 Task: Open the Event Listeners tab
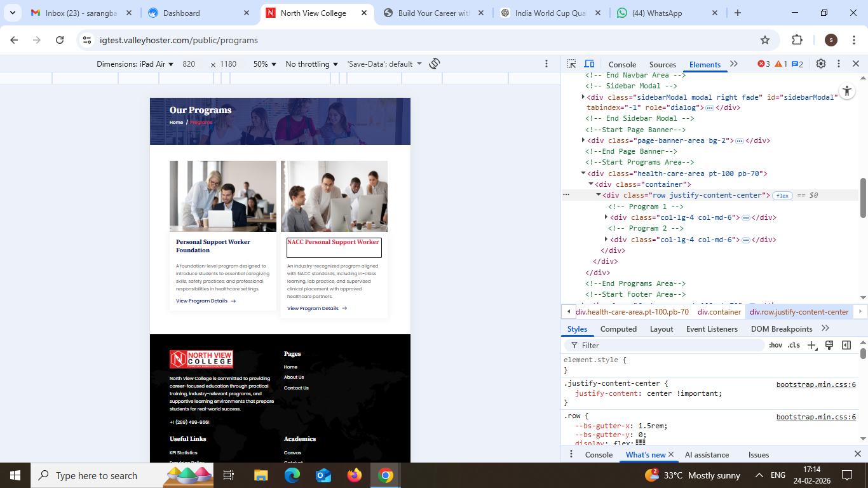tap(712, 329)
